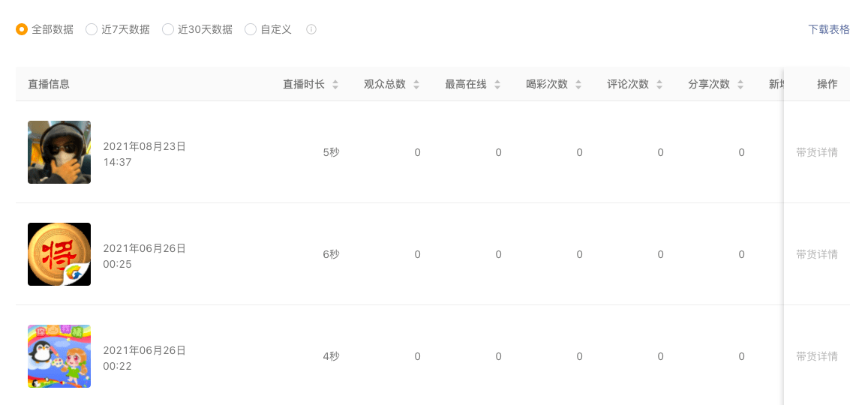
Task: Click the info icon next to 自定义
Action: (x=311, y=29)
